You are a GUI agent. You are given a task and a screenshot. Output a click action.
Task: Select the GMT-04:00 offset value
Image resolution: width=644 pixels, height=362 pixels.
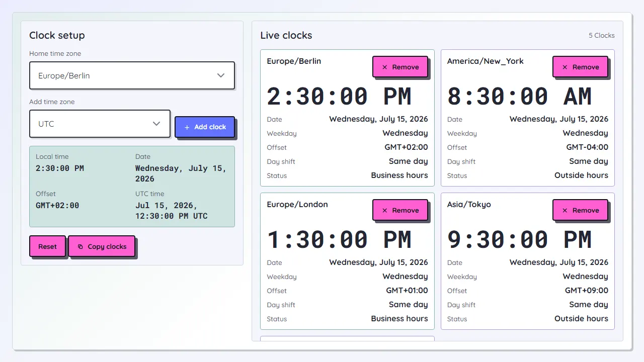coord(587,147)
